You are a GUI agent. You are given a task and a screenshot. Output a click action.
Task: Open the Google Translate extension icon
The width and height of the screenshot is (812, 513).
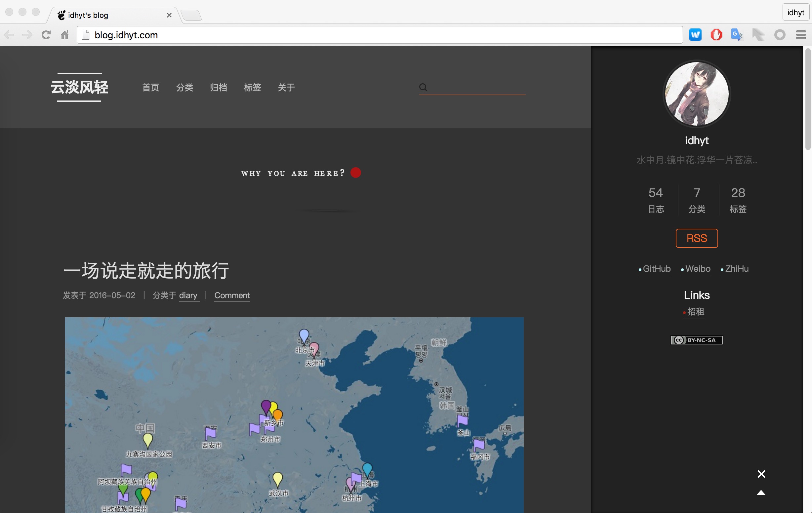coord(737,35)
